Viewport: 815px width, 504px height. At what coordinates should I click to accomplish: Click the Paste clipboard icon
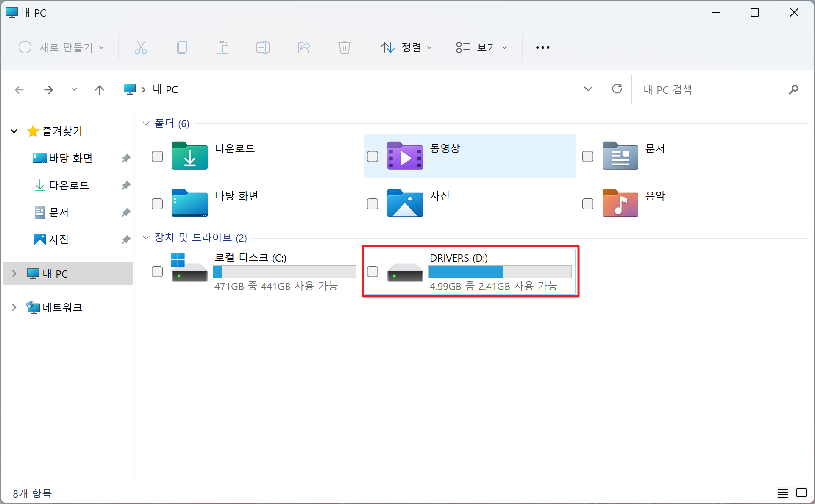click(222, 47)
